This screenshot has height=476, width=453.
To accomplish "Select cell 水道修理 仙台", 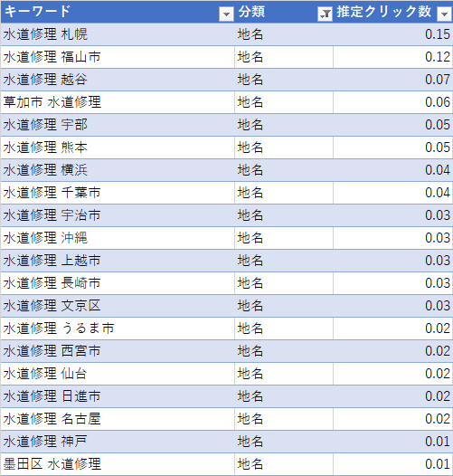I will pyautogui.click(x=118, y=374).
